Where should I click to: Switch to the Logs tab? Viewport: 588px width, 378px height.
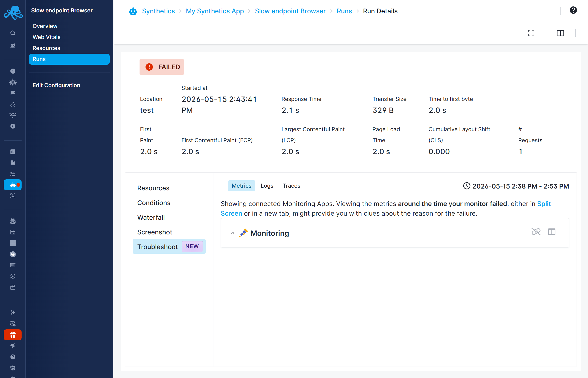pos(267,186)
